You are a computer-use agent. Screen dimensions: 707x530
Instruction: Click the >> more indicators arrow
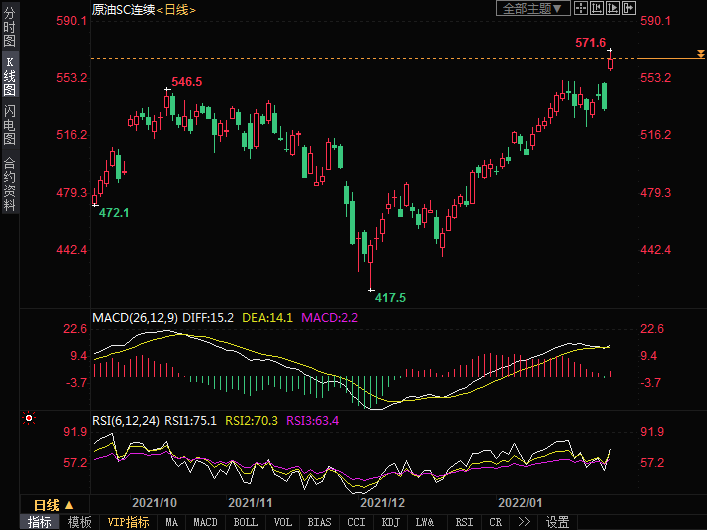tap(524, 522)
